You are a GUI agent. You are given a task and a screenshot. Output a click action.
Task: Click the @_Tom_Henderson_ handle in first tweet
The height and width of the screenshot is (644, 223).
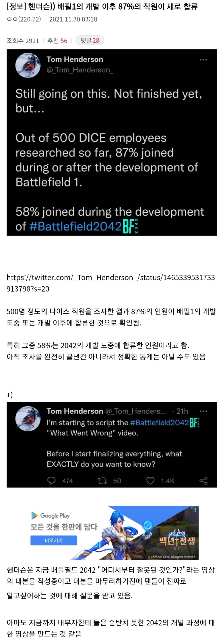80,70
